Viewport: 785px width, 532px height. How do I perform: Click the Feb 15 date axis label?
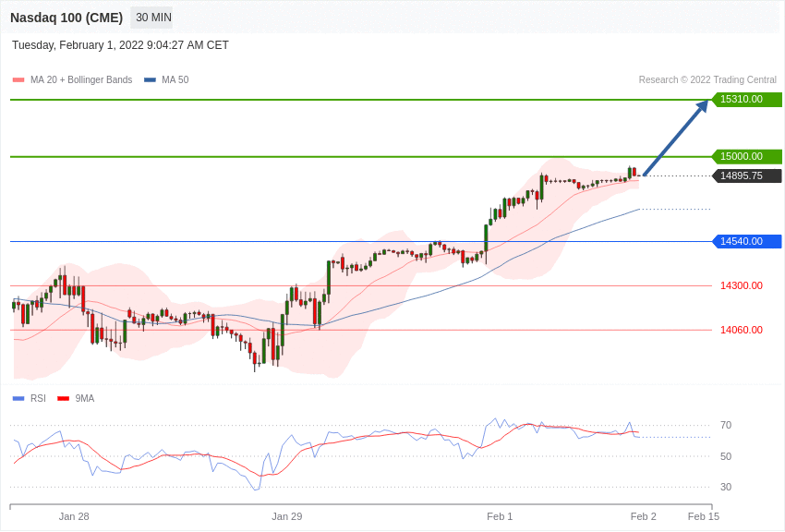pyautogui.click(x=704, y=516)
